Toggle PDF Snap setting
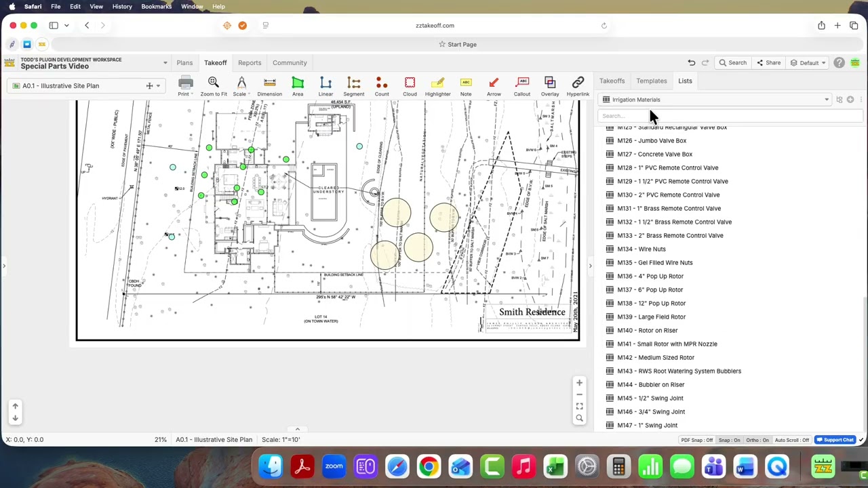The image size is (868, 488). click(697, 440)
